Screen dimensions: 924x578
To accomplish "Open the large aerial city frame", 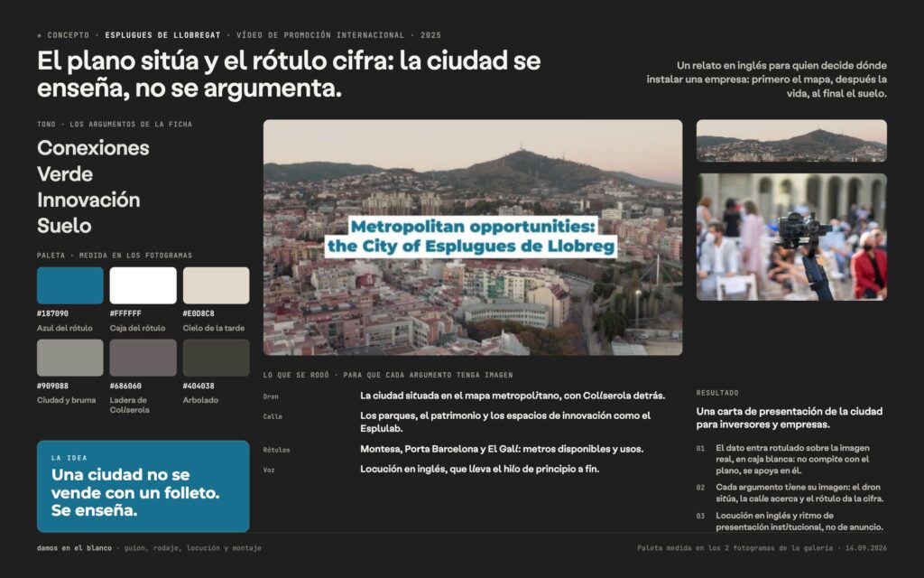I will (x=473, y=238).
